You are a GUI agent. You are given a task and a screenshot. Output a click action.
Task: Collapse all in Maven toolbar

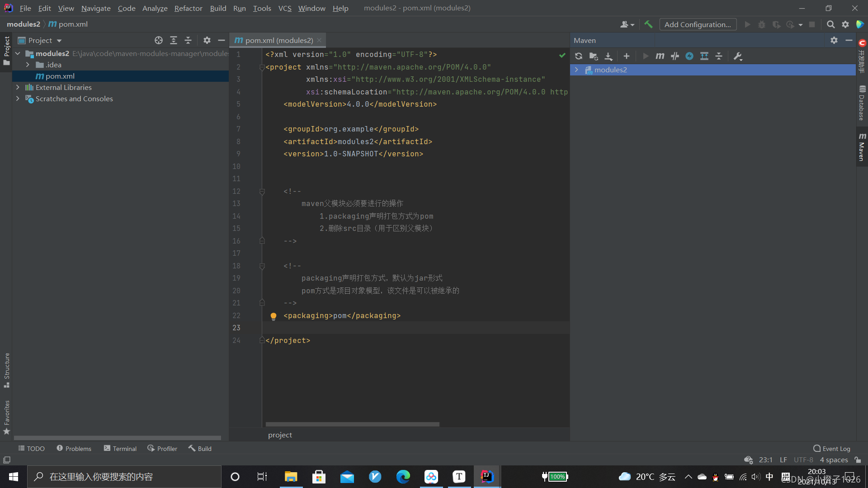tap(719, 56)
